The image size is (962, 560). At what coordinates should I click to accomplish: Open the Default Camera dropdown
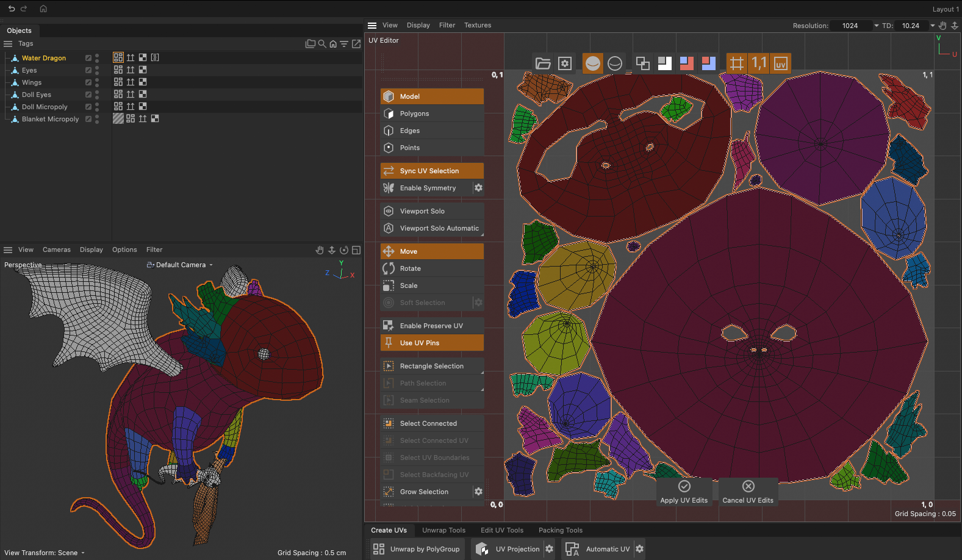point(180,265)
